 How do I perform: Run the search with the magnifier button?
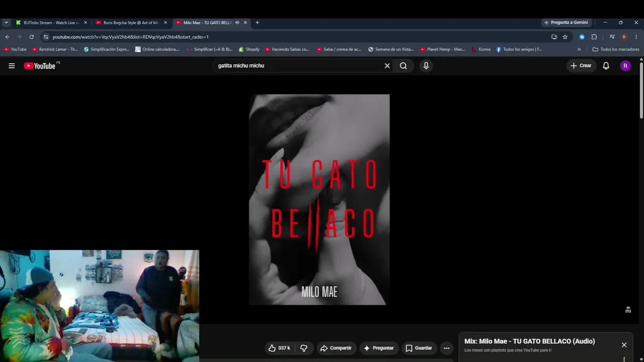click(404, 66)
